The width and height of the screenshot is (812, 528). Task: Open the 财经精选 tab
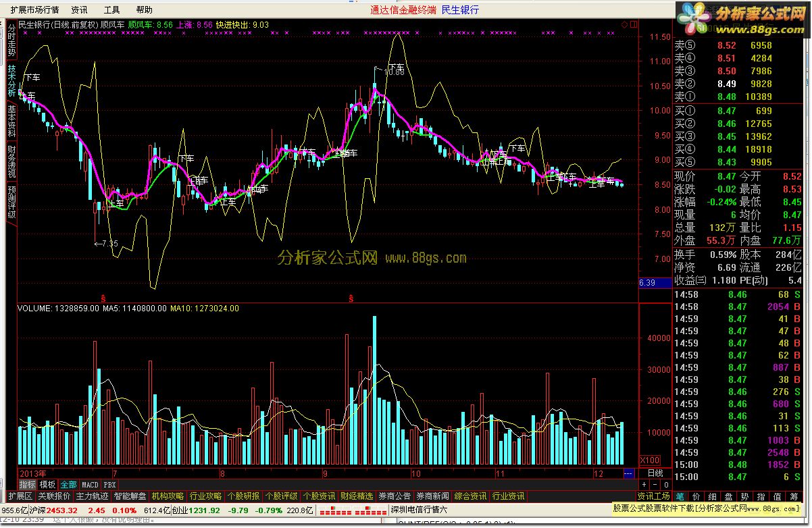357,496
